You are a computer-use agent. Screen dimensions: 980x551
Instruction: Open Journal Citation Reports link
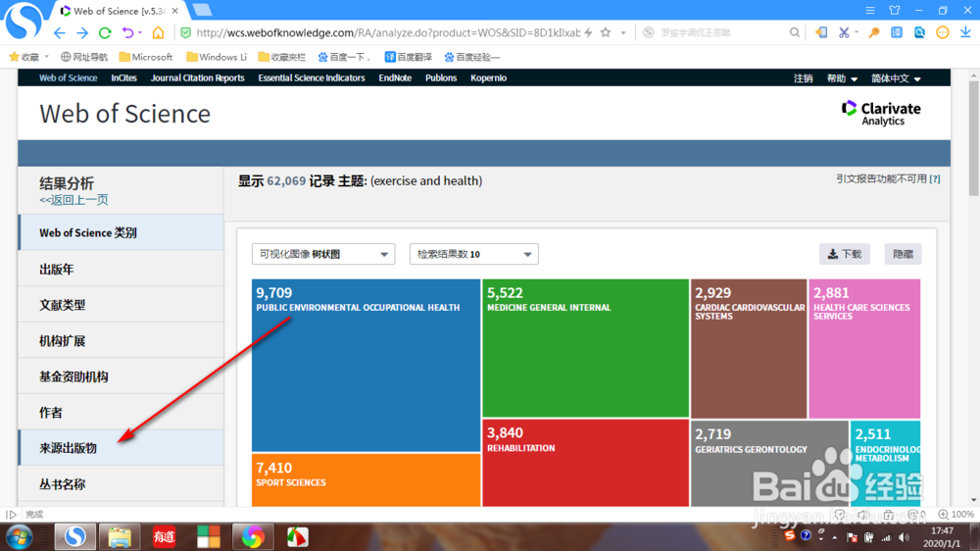[198, 78]
